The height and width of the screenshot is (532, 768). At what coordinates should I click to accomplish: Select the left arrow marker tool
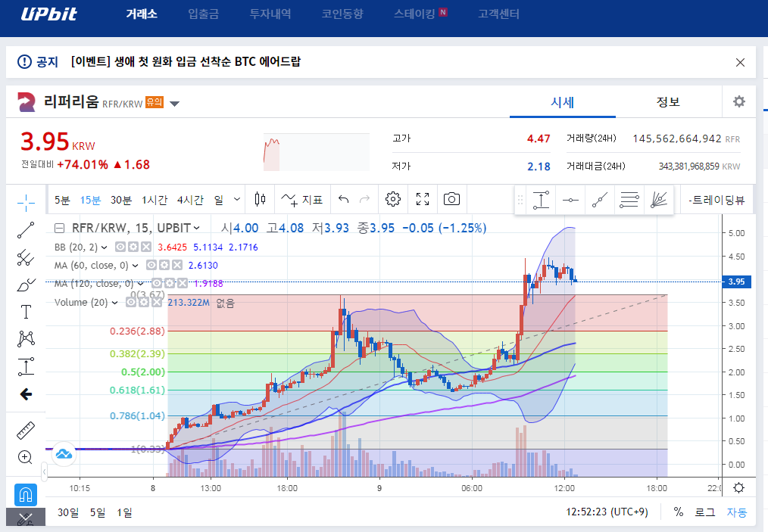[x=26, y=394]
